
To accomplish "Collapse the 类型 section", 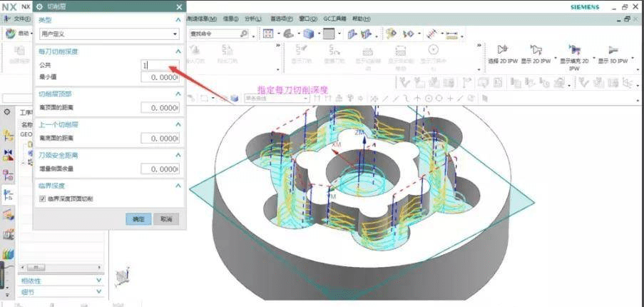I will tap(178, 20).
